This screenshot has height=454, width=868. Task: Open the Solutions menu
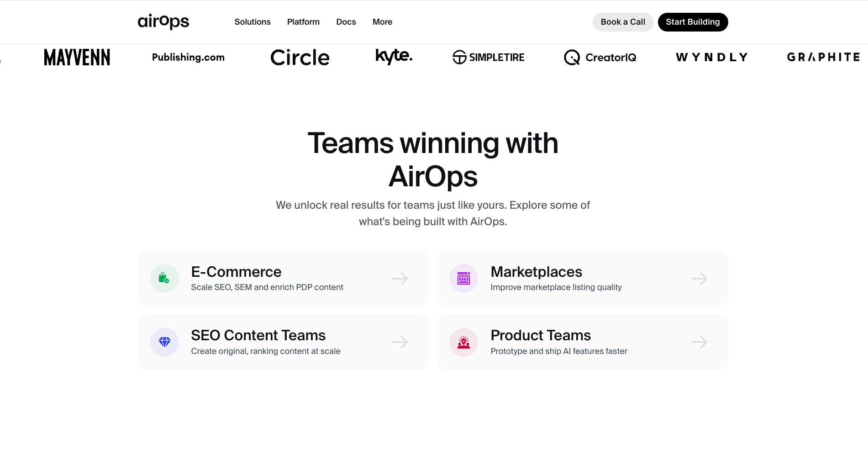(253, 22)
